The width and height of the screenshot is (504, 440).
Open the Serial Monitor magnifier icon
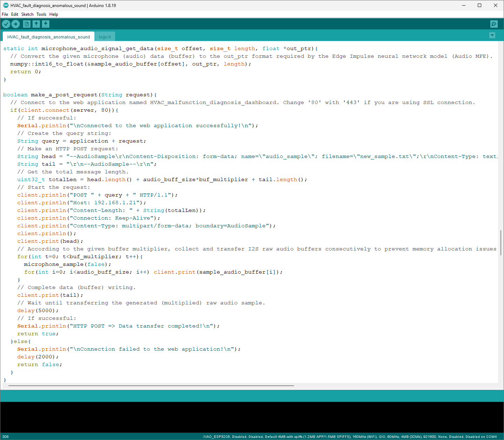tap(494, 24)
